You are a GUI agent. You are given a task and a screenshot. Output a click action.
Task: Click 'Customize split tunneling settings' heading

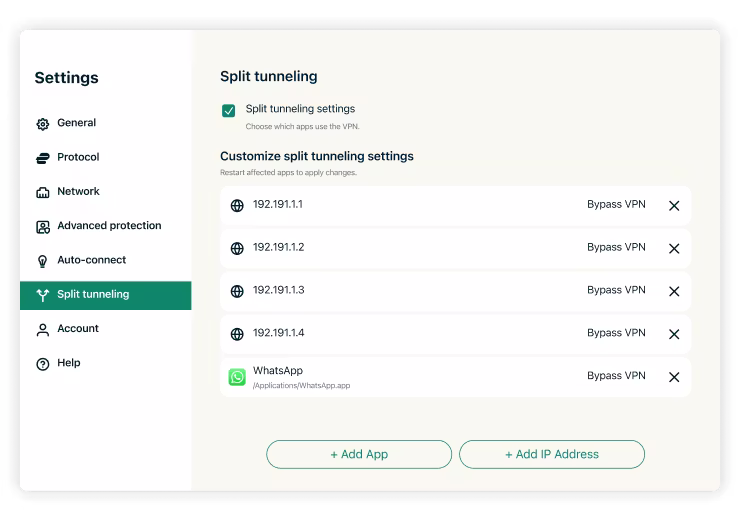click(317, 156)
